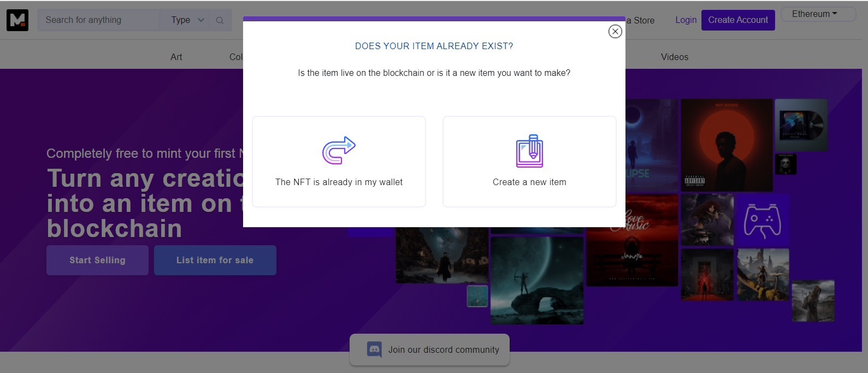Click the Discord logo icon
The image size is (868, 373).
[x=374, y=350]
